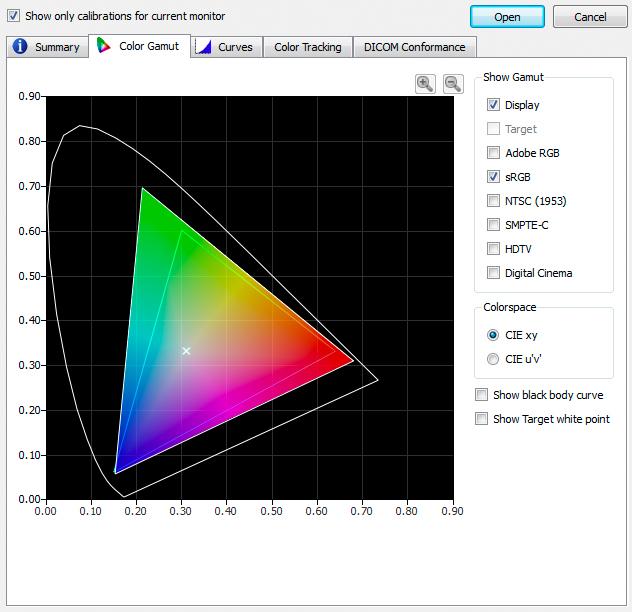
Task: Enable the Adobe RGB gamut overlay
Action: [x=493, y=153]
